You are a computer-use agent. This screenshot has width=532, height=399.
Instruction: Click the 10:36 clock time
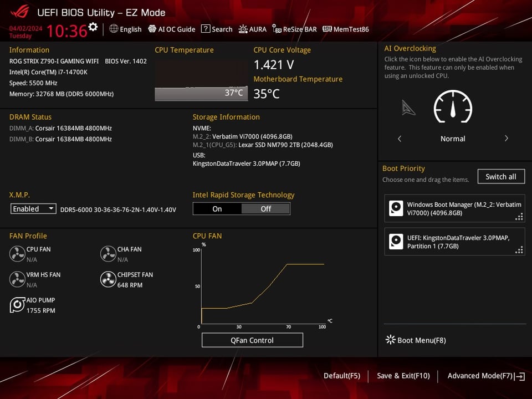pos(67,31)
